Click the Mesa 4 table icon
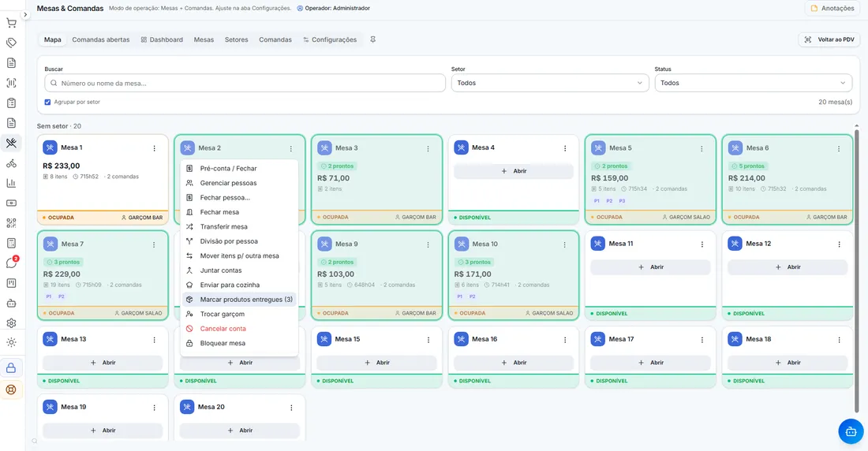868x451 pixels. click(x=461, y=147)
